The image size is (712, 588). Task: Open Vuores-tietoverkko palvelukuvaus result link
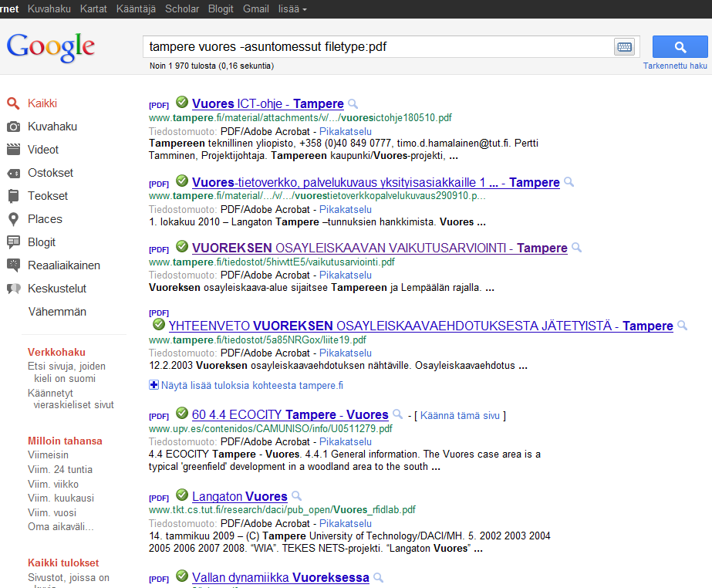(x=376, y=183)
